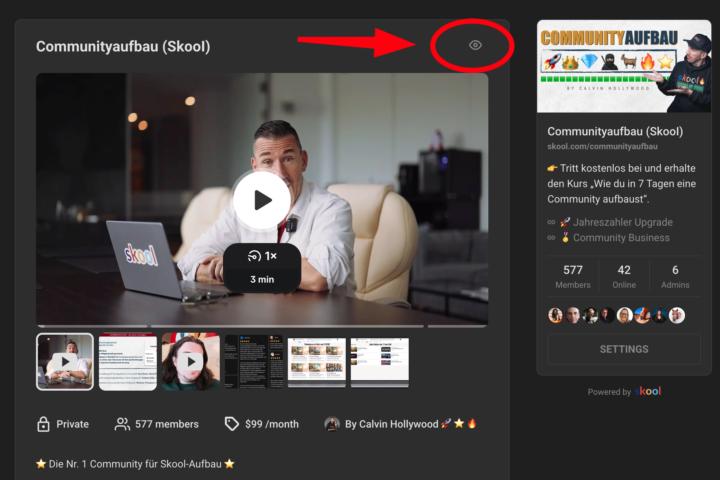Click the 6 Admins stat
The image size is (720, 480).
(x=675, y=277)
